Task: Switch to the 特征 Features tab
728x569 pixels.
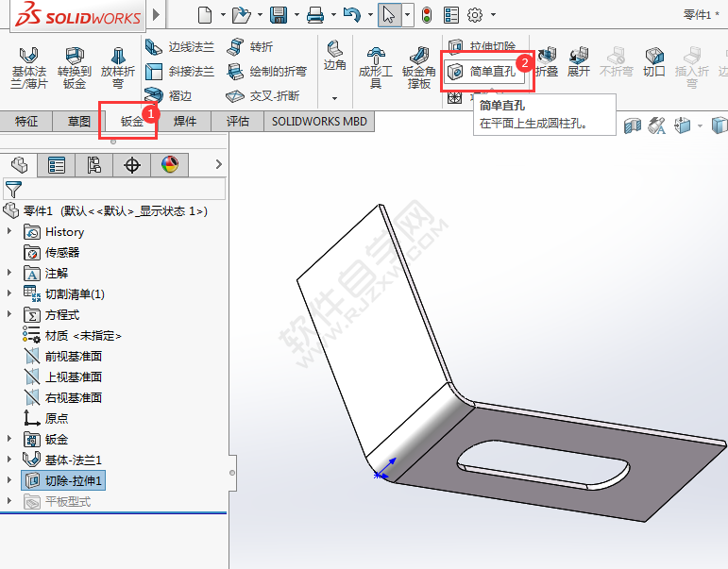Action: [x=26, y=122]
